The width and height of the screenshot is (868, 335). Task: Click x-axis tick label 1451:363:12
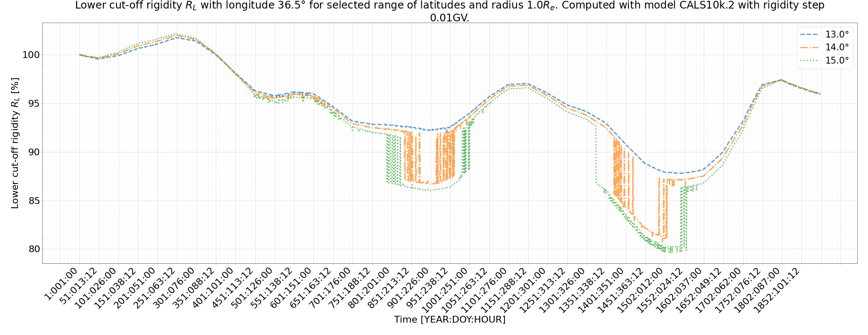click(621, 291)
